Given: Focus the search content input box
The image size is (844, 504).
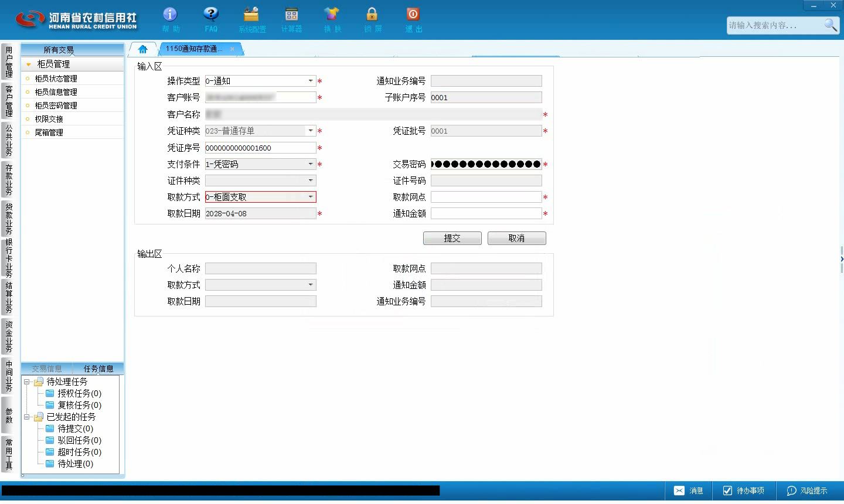Looking at the screenshot, I should (x=775, y=25).
